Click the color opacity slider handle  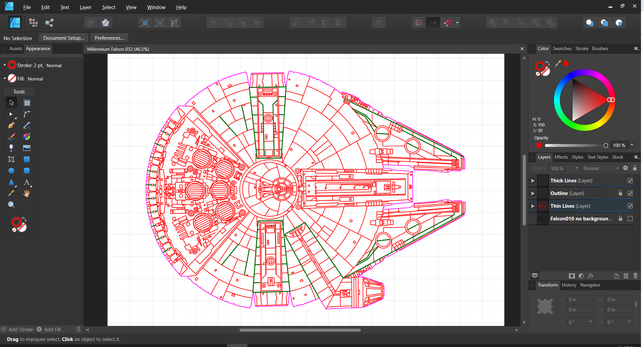tap(606, 146)
